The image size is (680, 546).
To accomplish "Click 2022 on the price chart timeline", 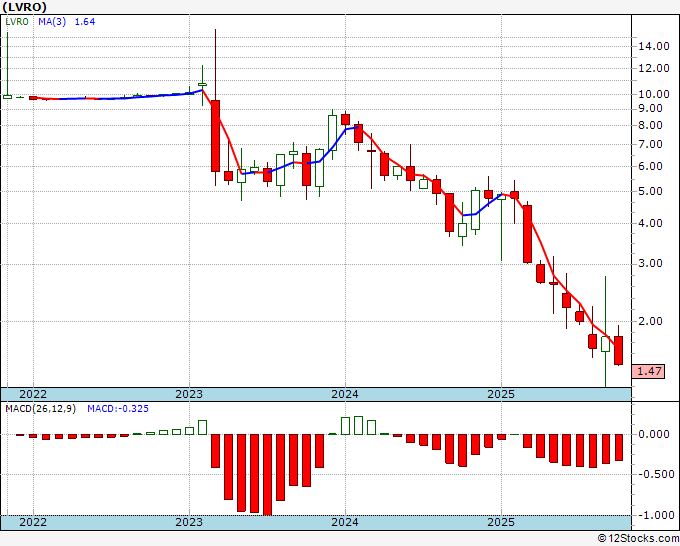I will point(33,394).
